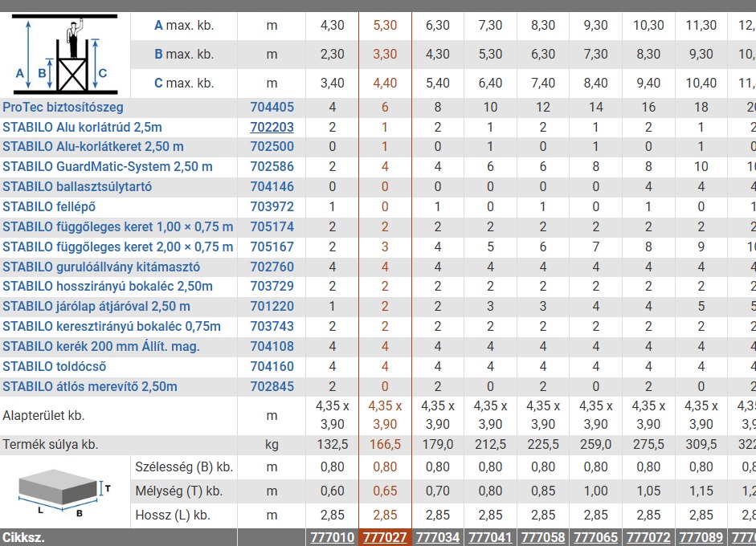Click article number 704160
The image size is (756, 546).
[x=272, y=367]
